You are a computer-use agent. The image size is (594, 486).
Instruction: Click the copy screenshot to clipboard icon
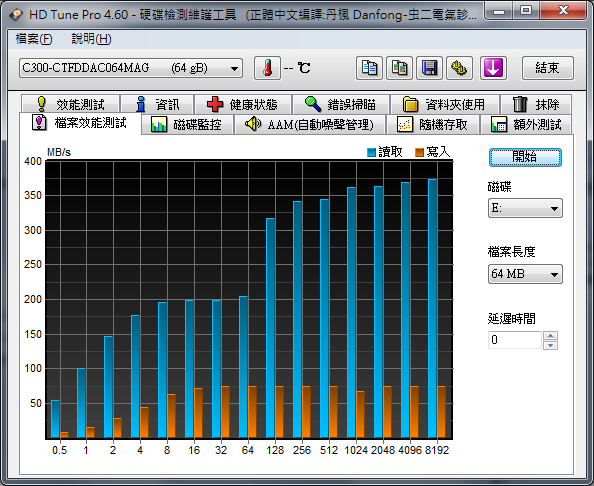click(x=399, y=68)
